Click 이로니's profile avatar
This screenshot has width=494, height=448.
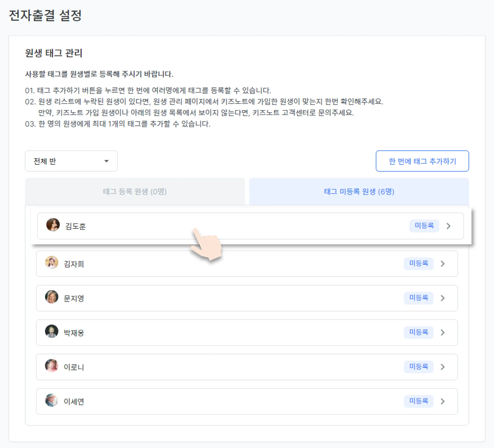point(51,366)
